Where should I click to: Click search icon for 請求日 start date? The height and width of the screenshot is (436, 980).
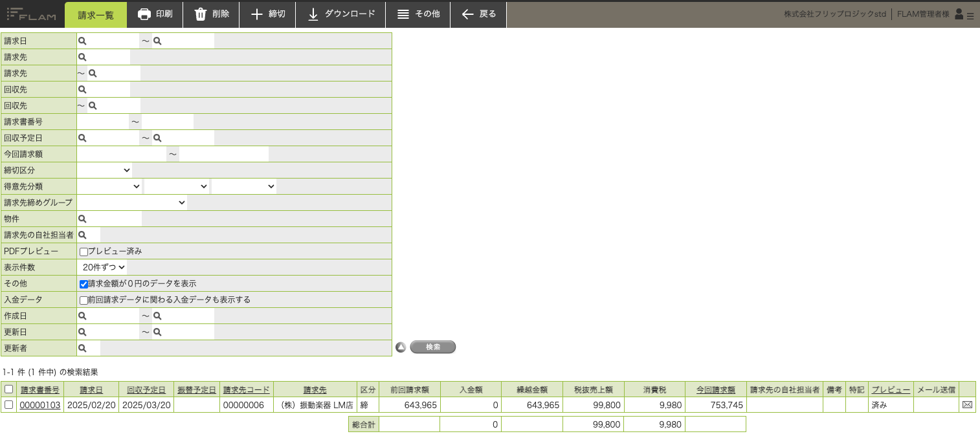pos(82,41)
